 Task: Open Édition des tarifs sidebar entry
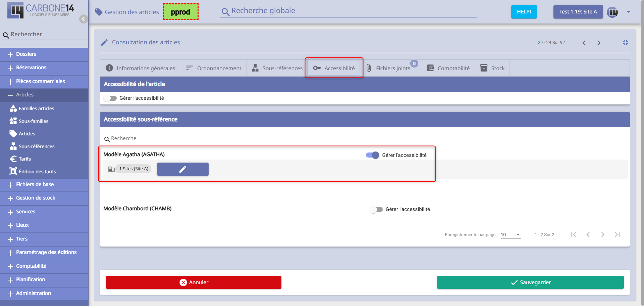tap(37, 172)
